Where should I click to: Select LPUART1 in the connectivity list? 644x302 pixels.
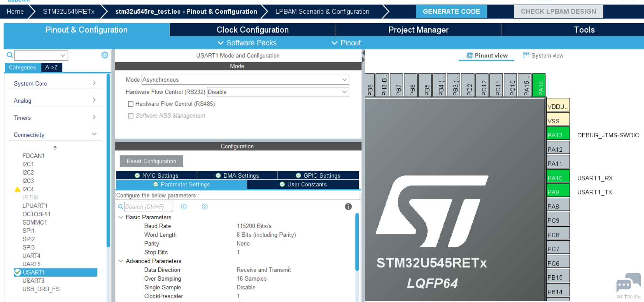tap(35, 206)
